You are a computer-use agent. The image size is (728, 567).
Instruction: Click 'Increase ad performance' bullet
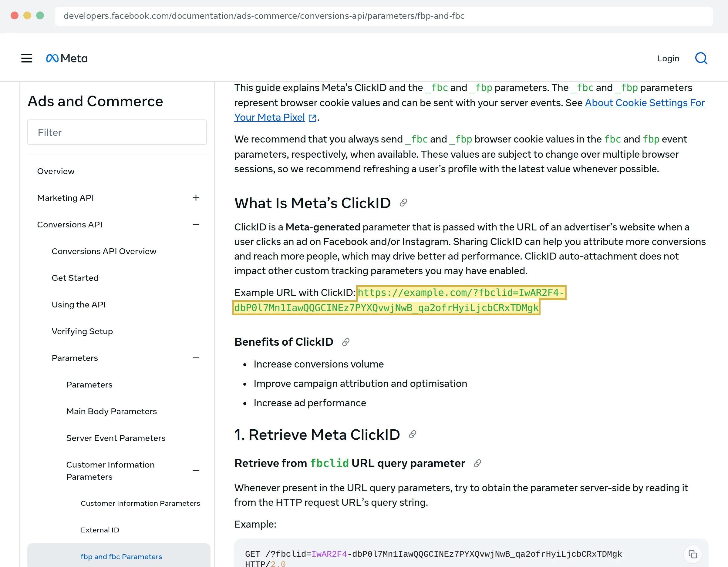pyautogui.click(x=310, y=403)
